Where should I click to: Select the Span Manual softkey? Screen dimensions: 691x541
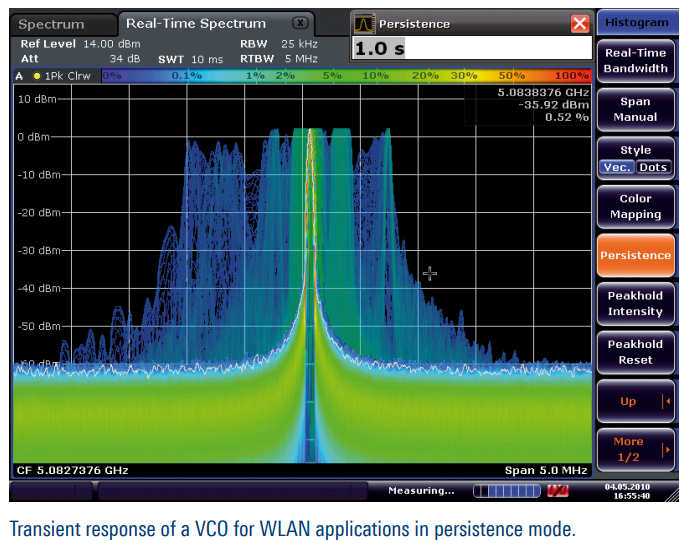(x=635, y=109)
